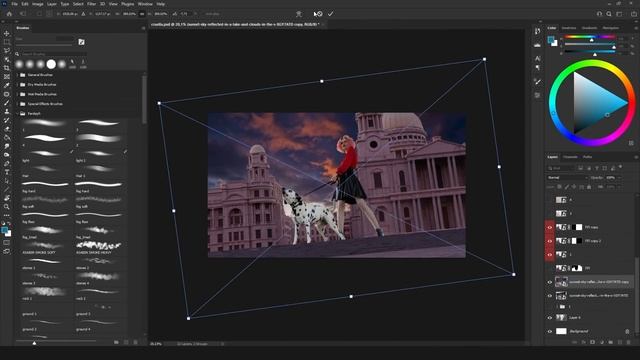The height and width of the screenshot is (360, 640).
Task: Commit transform with the checkmark
Action: point(330,14)
